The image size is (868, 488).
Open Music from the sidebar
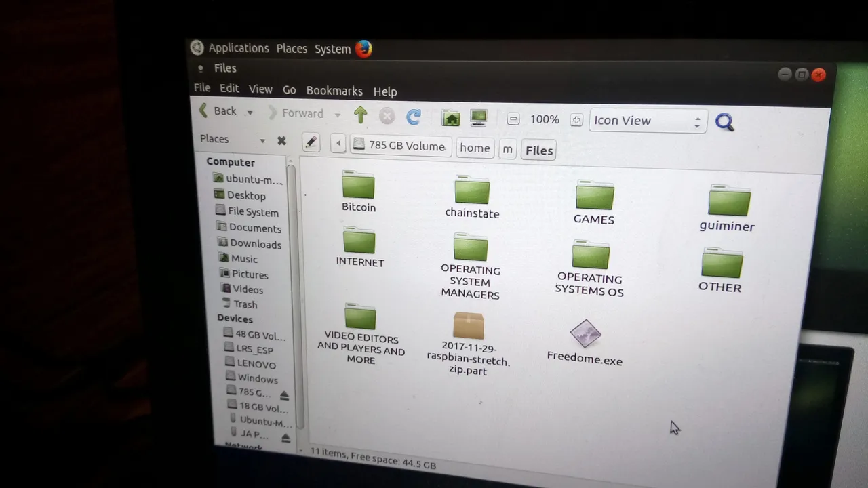[x=239, y=258]
